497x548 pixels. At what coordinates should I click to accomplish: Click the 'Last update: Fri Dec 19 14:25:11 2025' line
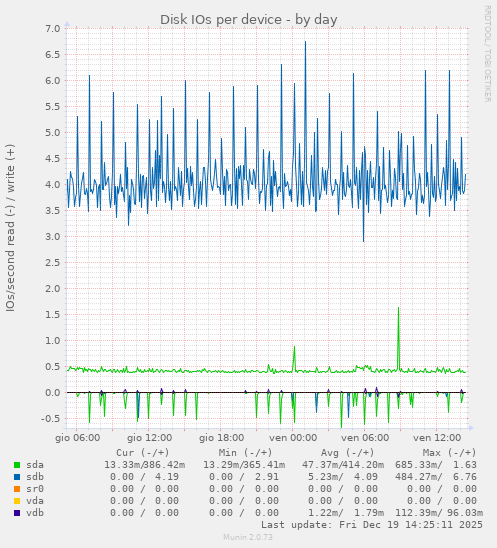click(372, 525)
